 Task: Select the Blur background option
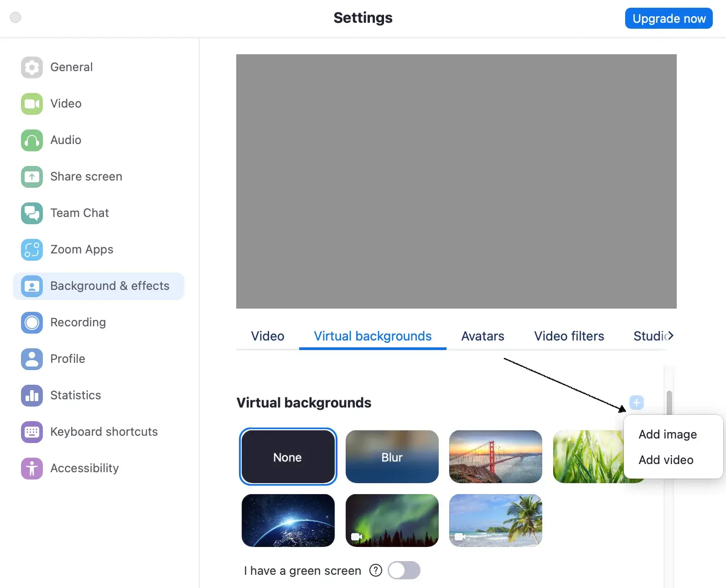point(392,457)
